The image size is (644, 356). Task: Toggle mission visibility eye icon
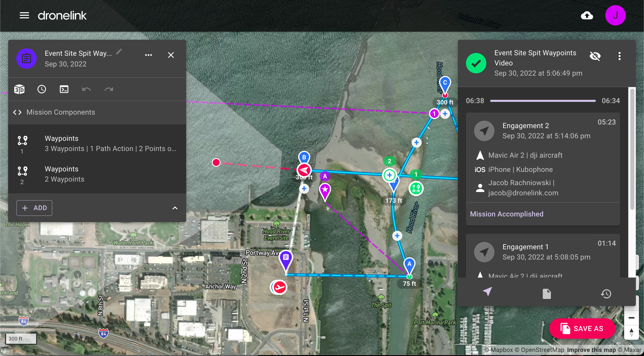(595, 56)
